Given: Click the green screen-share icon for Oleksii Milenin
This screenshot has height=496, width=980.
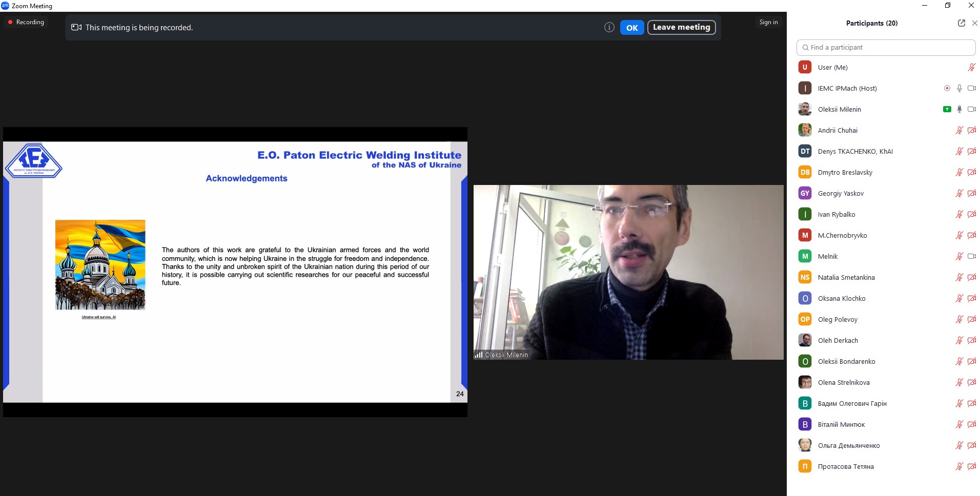Looking at the screenshot, I should tap(947, 109).
